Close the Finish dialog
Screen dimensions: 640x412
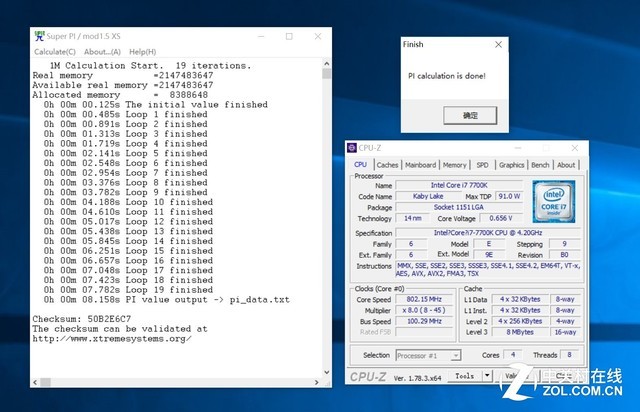click(x=498, y=45)
